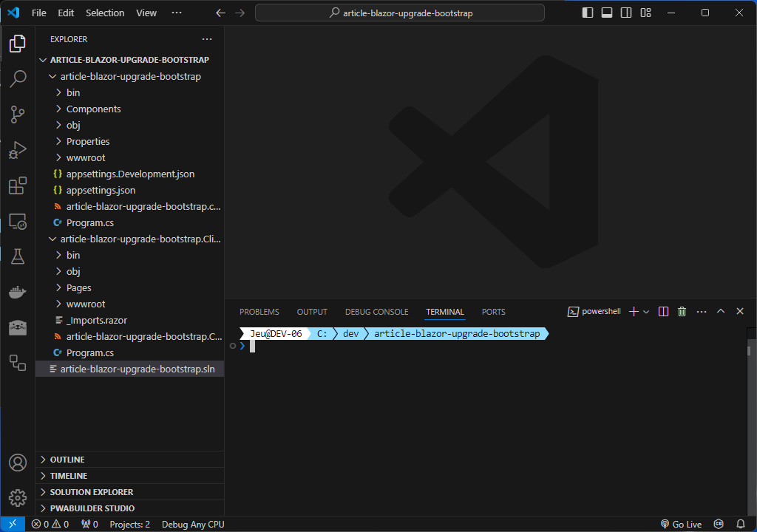This screenshot has height=532, width=757.
Task: Open _Imports.razor file
Action: [130, 320]
